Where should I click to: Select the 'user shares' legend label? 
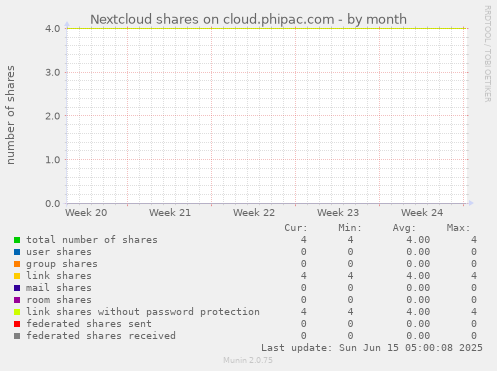click(x=59, y=252)
